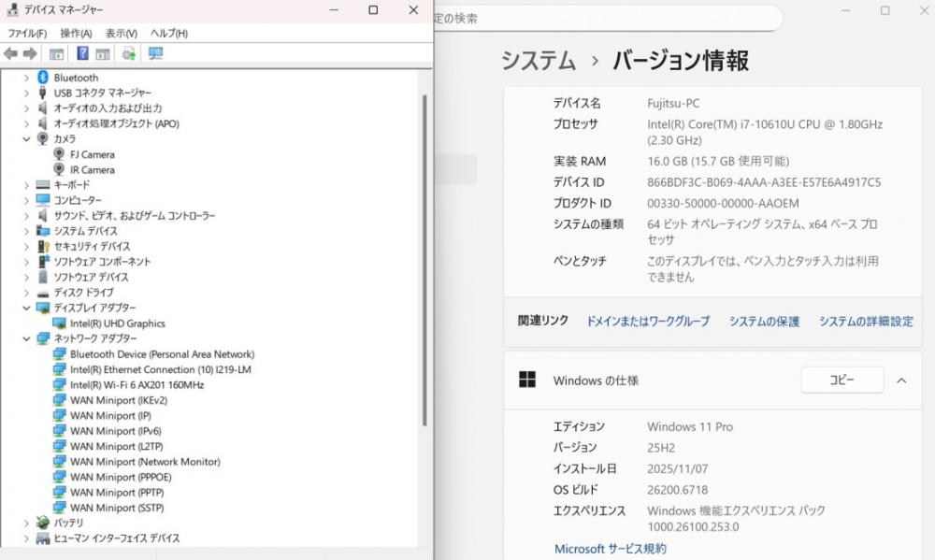935x560 pixels.
Task: Click the 16.0 GB RAM value
Action: [x=718, y=161]
